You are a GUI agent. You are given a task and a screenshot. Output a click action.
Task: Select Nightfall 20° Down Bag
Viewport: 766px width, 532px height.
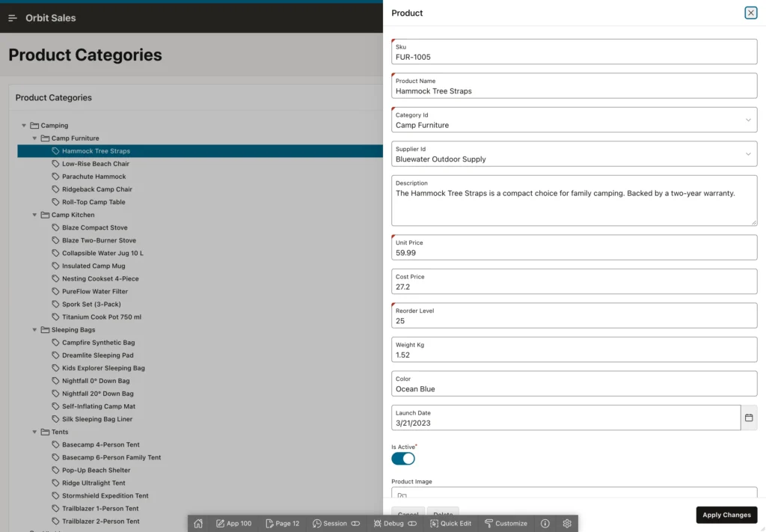pos(98,394)
